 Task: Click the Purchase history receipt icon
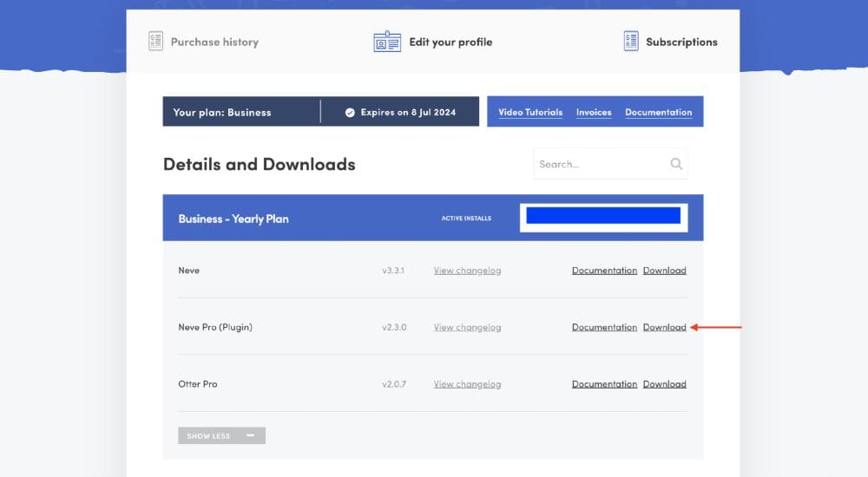(x=155, y=42)
